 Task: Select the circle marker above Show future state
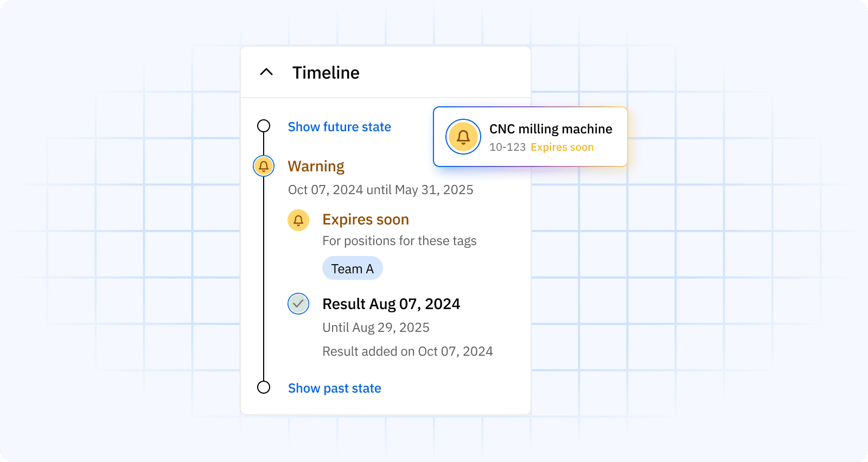pos(264,125)
